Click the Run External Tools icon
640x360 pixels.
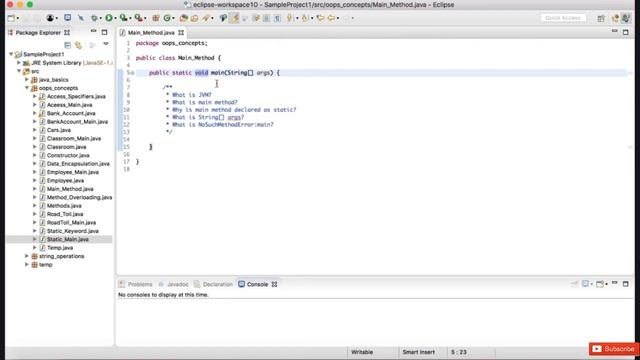pyautogui.click(x=138, y=18)
